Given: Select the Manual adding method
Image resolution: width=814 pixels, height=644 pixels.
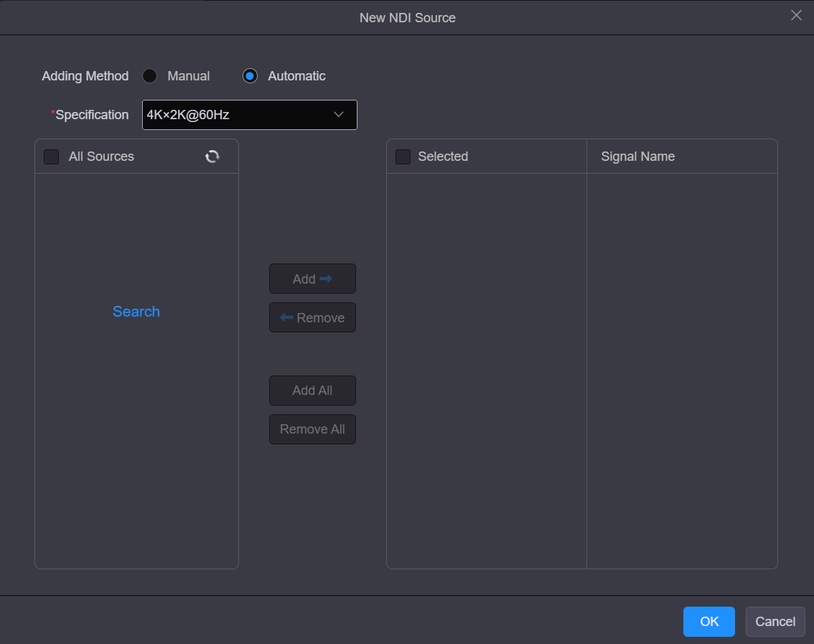Looking at the screenshot, I should (149, 75).
